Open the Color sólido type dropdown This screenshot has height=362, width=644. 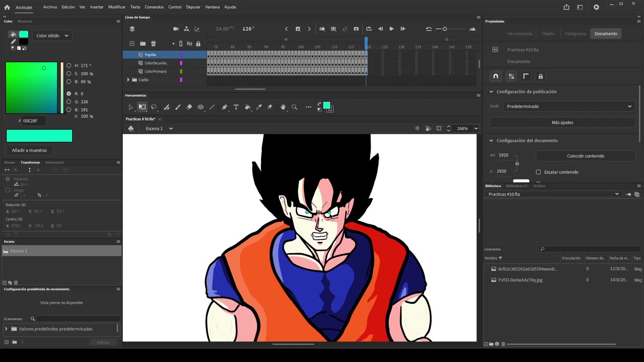coord(52,36)
